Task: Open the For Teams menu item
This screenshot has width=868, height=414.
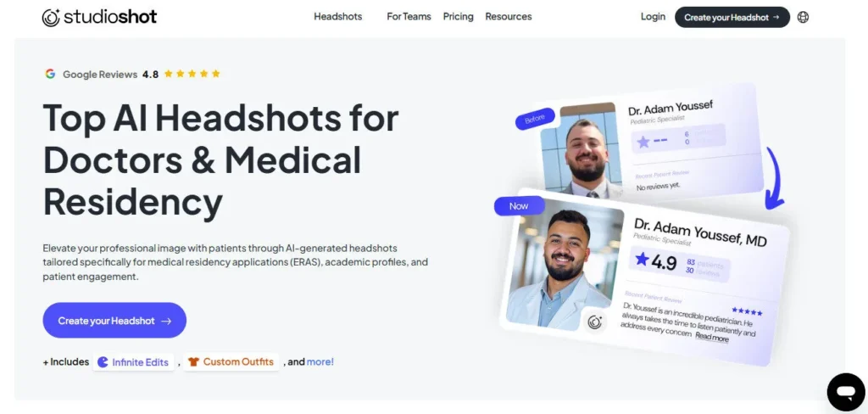Action: [x=409, y=17]
